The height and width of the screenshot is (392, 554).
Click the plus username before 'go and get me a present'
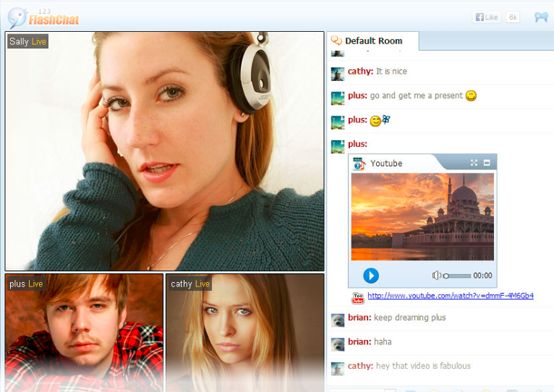(x=358, y=95)
